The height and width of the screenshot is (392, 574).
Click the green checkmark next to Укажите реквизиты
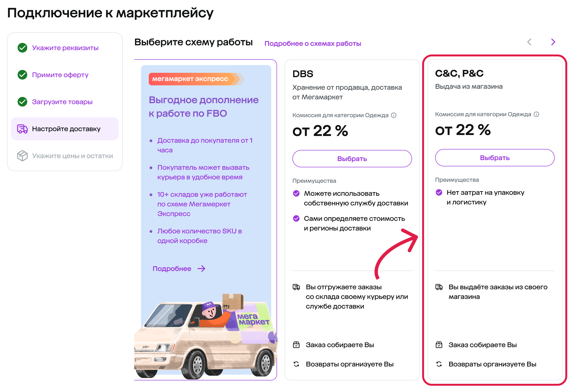point(22,48)
